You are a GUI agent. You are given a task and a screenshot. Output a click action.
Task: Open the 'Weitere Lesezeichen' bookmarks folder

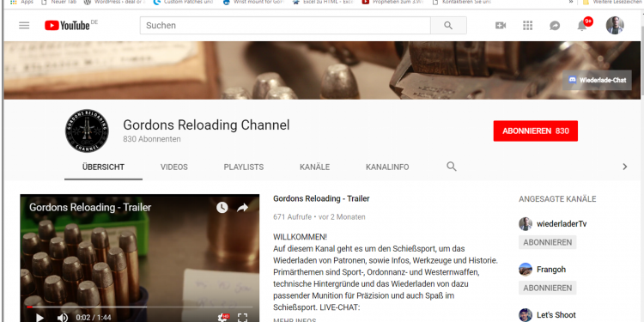[x=613, y=2]
